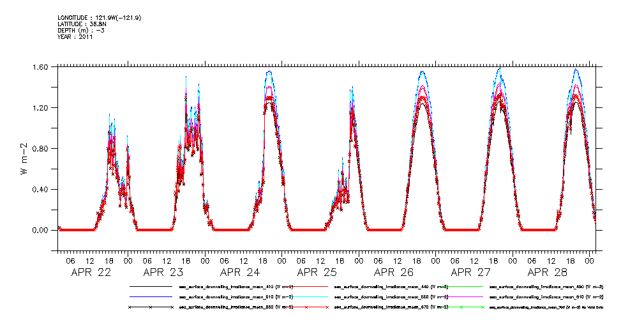Click the 0.00 y-axis tick label
The height and width of the screenshot is (322, 644).
(41, 230)
